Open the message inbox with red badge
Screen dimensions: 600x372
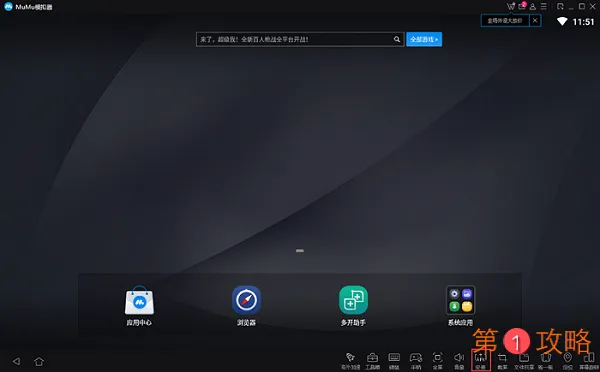522,6
